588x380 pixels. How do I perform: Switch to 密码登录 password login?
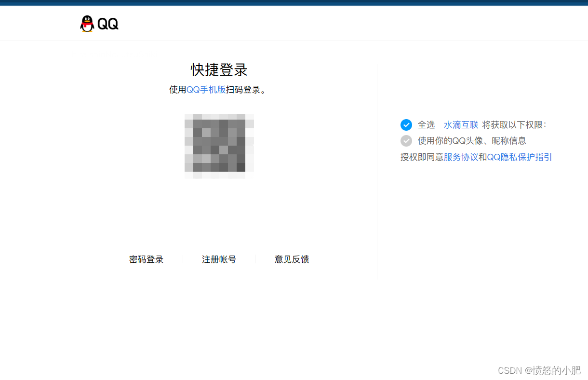pyautogui.click(x=146, y=259)
